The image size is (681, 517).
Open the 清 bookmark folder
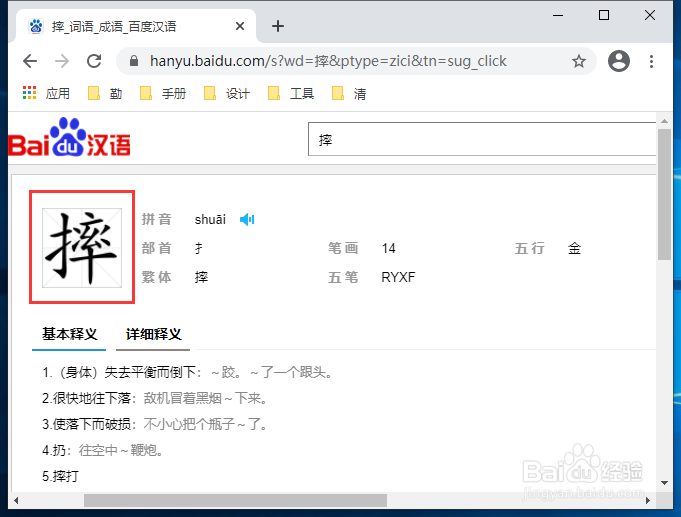click(x=349, y=93)
